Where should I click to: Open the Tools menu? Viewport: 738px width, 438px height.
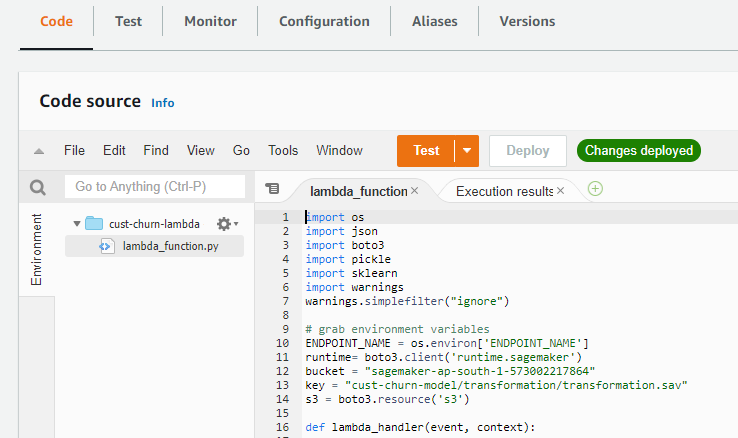[x=283, y=151]
